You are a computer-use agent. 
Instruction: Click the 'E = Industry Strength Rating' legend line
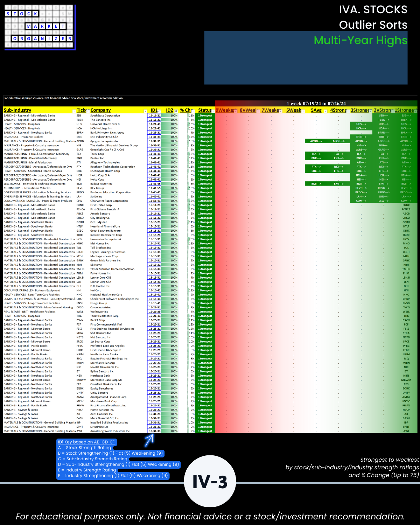87,470
